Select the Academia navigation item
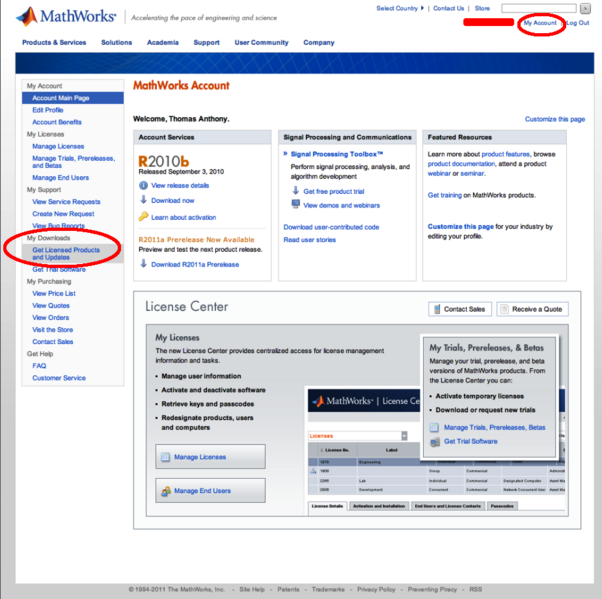 (163, 43)
